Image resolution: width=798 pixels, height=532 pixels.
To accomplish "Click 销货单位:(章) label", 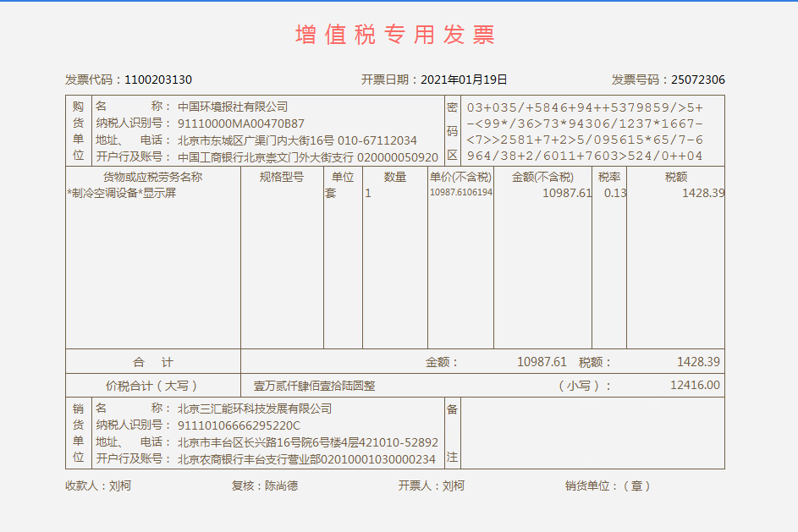I will coord(608,485).
